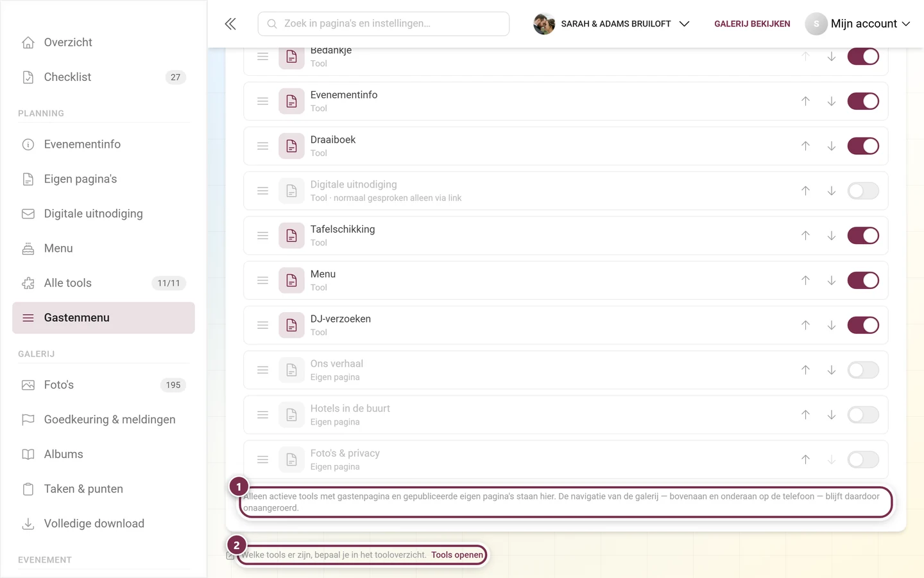Click the Tools openen link
The image size is (924, 578).
(457, 555)
